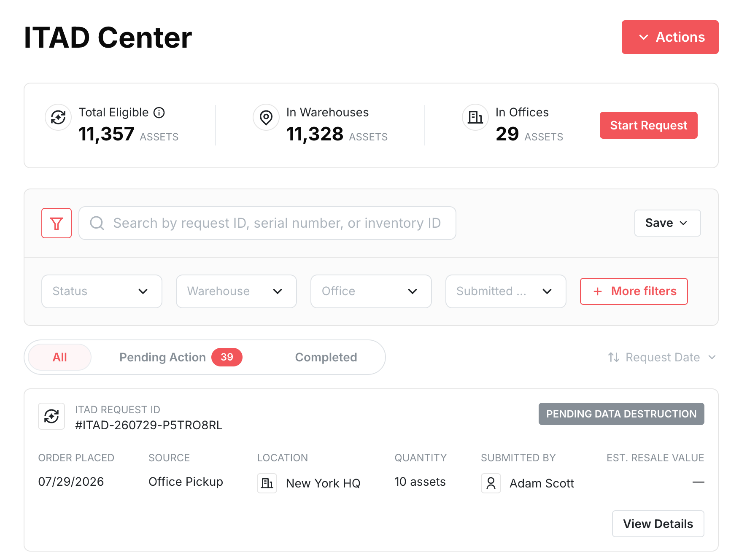Click the Total Eligible recycle icon
The height and width of the screenshot is (560, 739).
coord(58,117)
